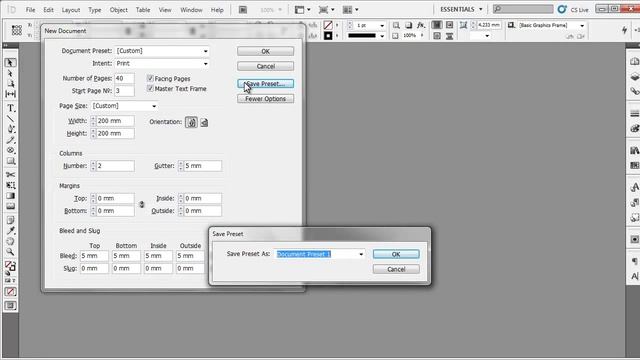This screenshot has width=640, height=360.
Task: Toggle Apply None swatch in Tools panel
Action: point(11,292)
